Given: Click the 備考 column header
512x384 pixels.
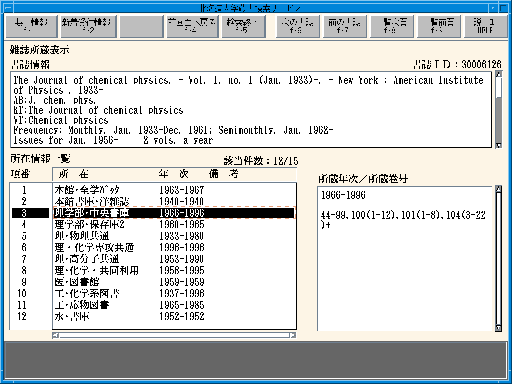Looking at the screenshot, I should [224, 174].
